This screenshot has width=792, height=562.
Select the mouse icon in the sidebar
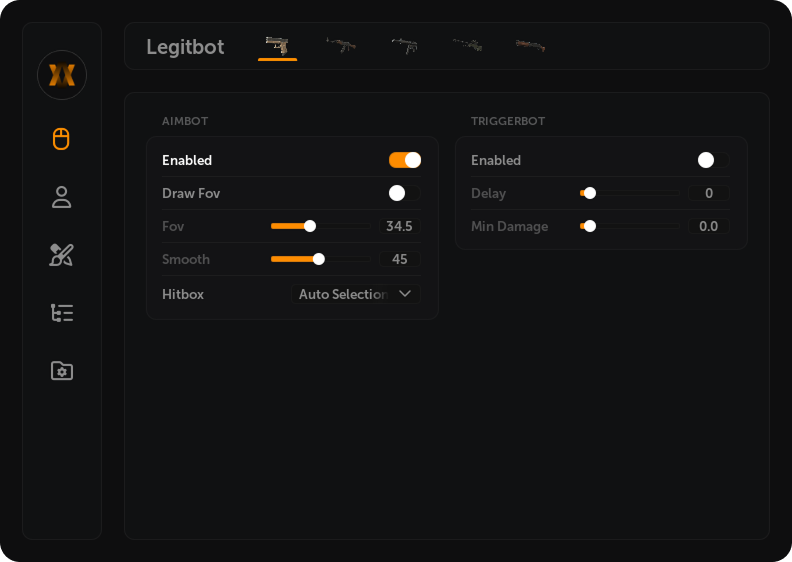pos(62,139)
